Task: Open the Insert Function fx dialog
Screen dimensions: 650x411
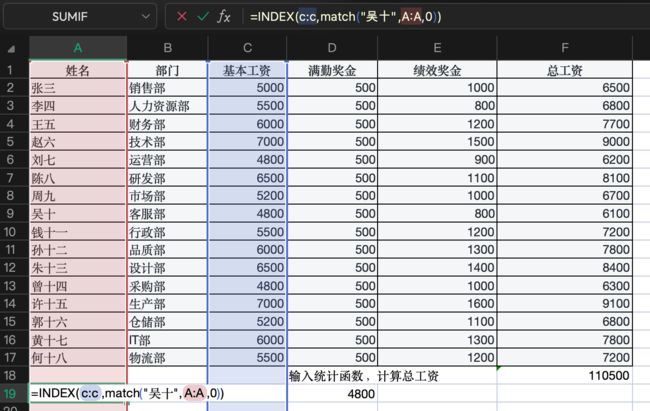Action: pyautogui.click(x=224, y=17)
